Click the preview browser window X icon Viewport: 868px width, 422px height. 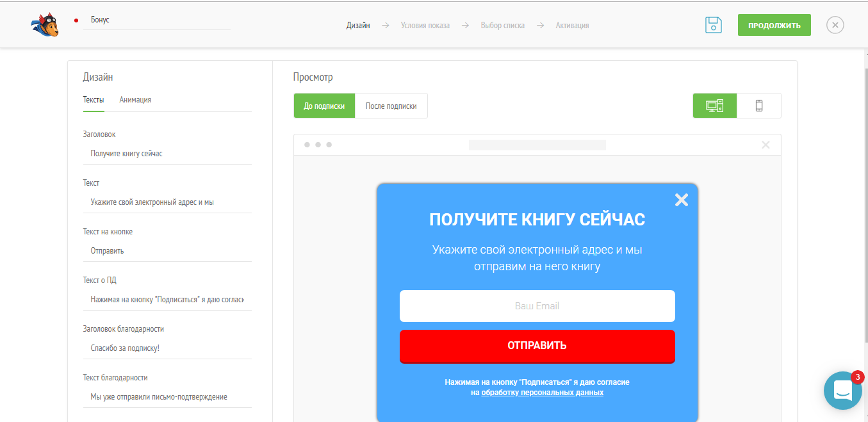coord(765,145)
